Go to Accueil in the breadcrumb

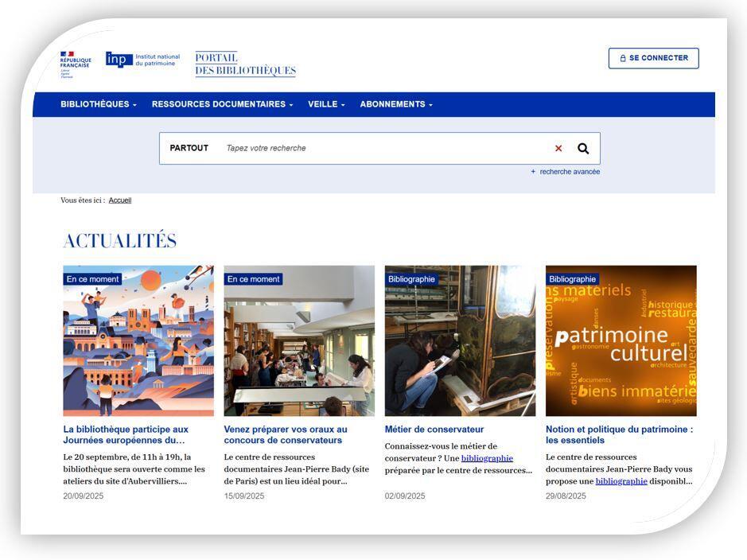(x=120, y=200)
